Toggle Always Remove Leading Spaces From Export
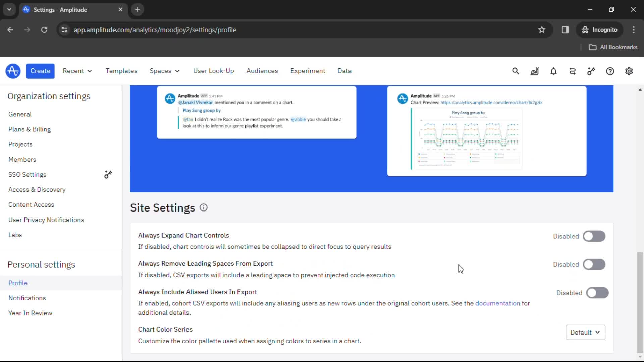Viewport: 644px width, 362px height. coord(594,264)
